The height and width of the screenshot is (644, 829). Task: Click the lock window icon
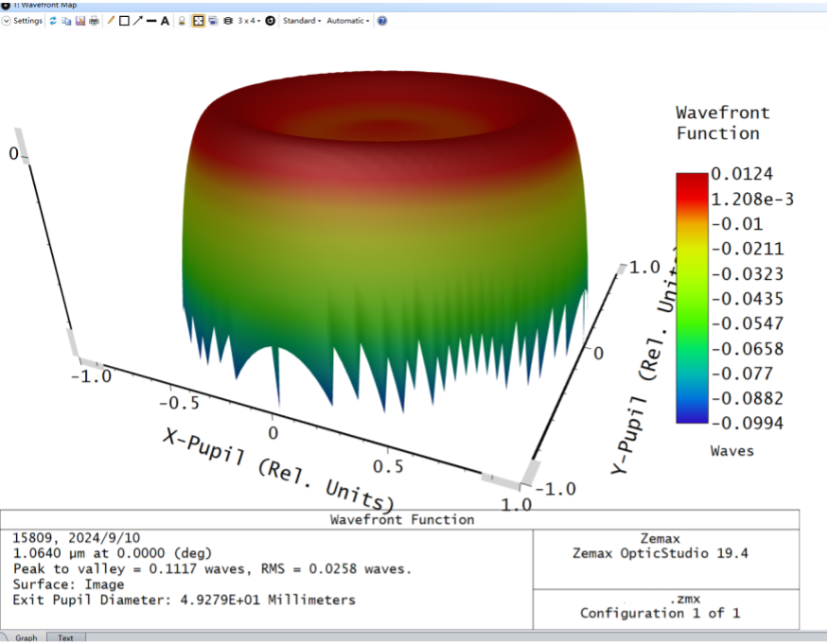tap(182, 21)
